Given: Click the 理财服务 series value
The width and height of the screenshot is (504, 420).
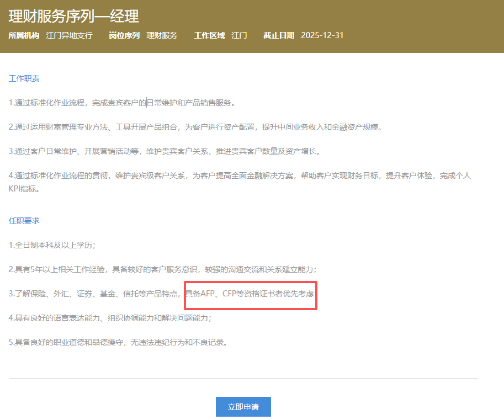Looking at the screenshot, I should click(x=162, y=35).
